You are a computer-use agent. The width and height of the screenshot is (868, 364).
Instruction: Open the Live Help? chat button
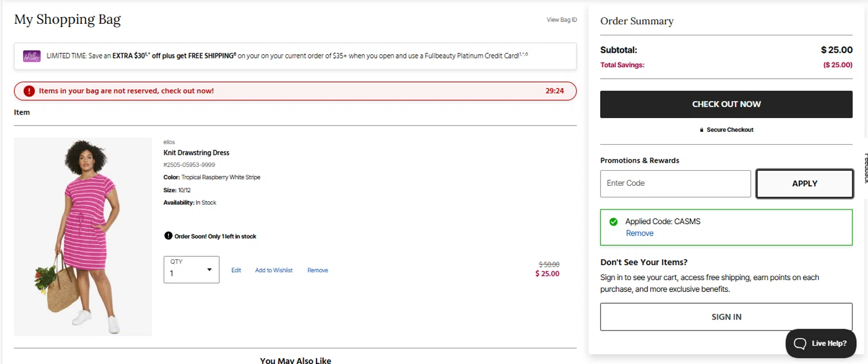tap(821, 344)
